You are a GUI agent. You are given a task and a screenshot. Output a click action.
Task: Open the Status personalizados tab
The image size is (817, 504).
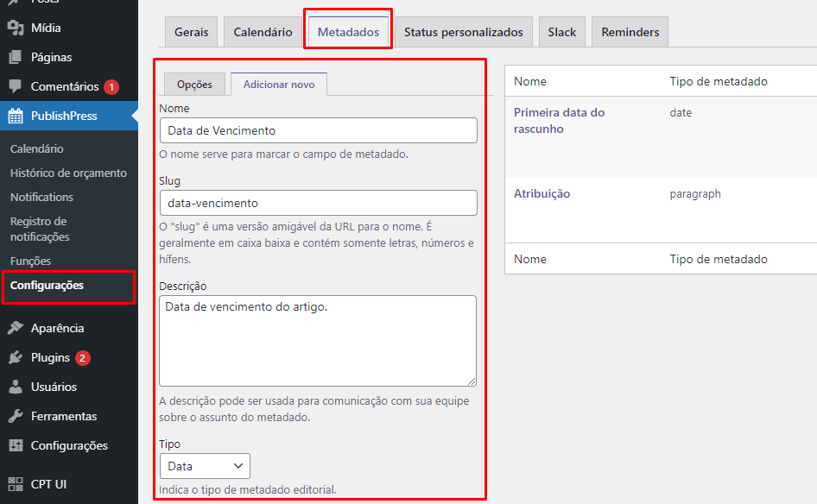click(463, 31)
